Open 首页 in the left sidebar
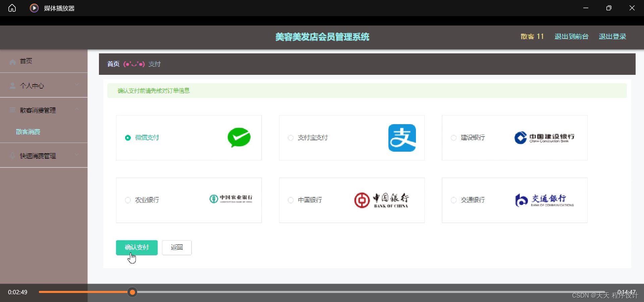Image resolution: width=644 pixels, height=302 pixels. 44,61
